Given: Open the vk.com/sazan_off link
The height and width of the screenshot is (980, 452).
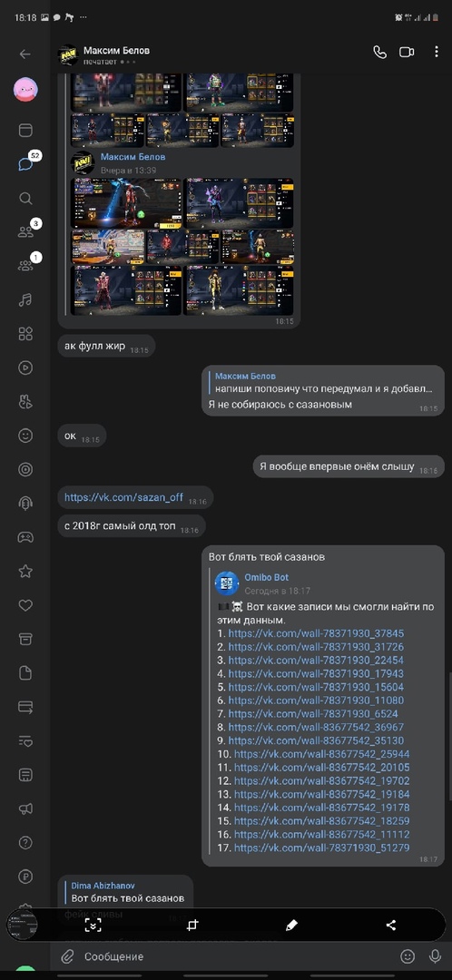Looking at the screenshot, I should pyautogui.click(x=123, y=497).
